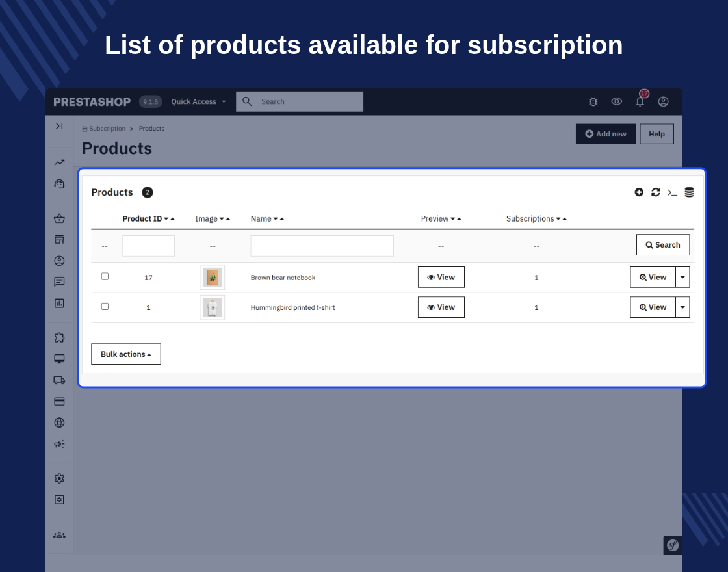Open Customers person icon in sidebar
The image size is (728, 572).
click(59, 261)
